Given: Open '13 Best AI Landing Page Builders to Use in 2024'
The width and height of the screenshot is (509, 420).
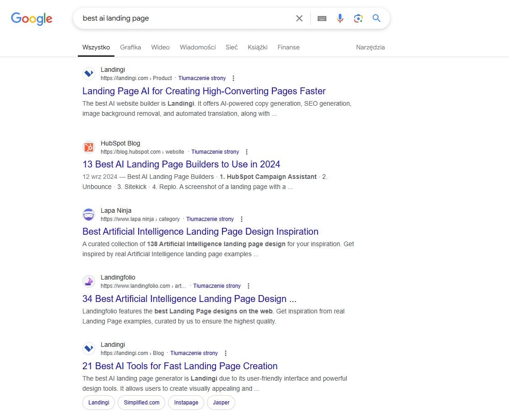Looking at the screenshot, I should point(181,165).
